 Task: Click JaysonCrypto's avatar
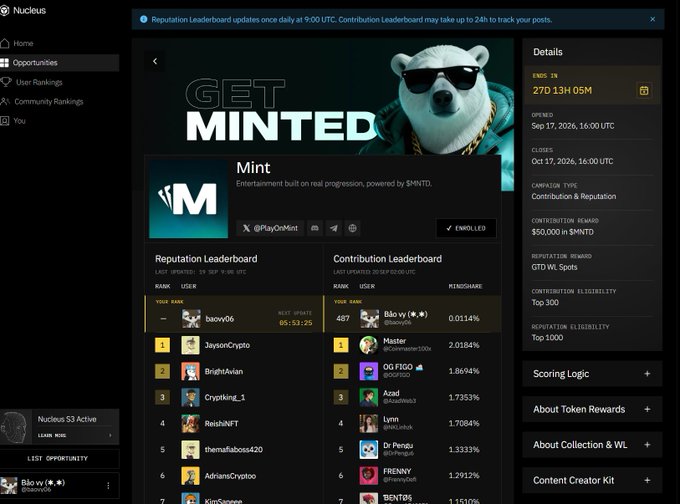pos(190,345)
